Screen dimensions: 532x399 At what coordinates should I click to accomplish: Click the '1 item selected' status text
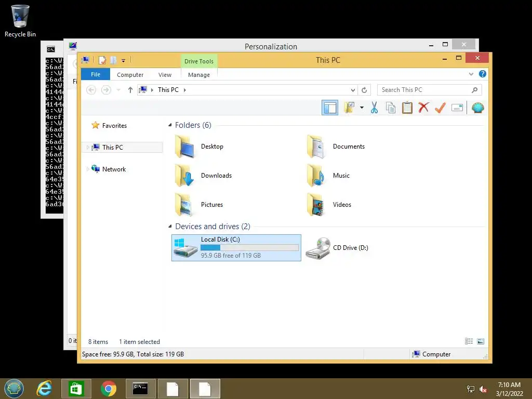[139, 342]
